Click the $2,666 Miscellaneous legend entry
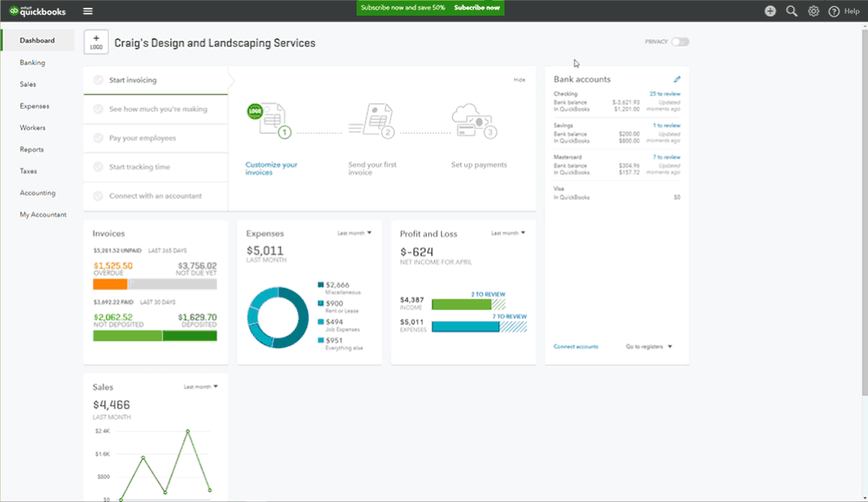The image size is (868, 502). (339, 288)
